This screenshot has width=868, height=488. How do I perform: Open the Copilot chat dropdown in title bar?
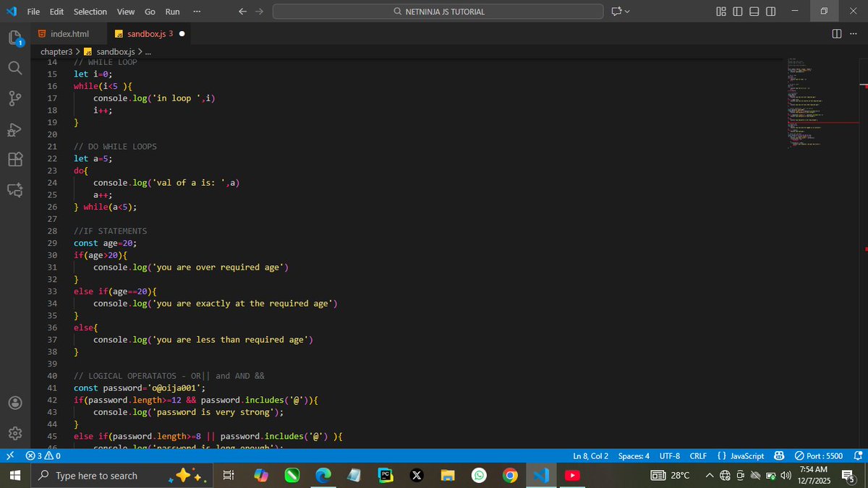click(x=626, y=11)
